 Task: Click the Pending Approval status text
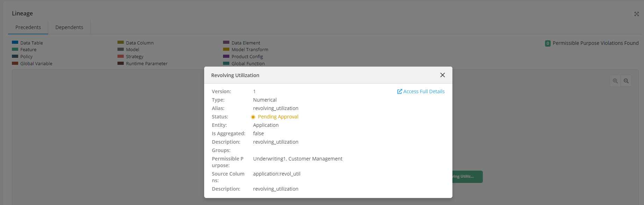[278, 117]
